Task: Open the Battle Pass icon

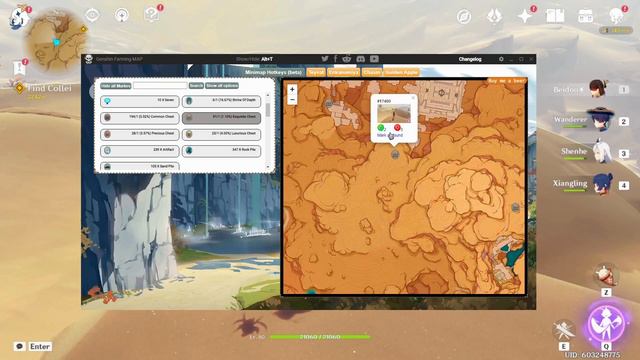Action: pos(585,16)
